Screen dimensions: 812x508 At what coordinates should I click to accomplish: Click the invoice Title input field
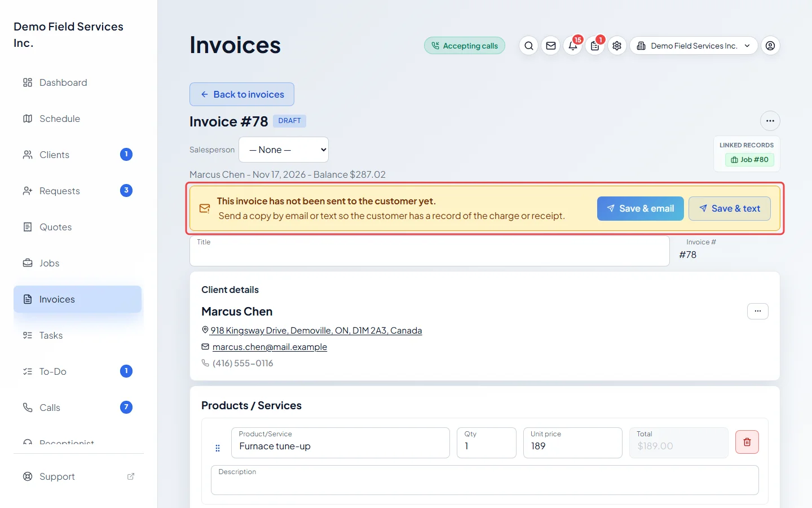(430, 251)
